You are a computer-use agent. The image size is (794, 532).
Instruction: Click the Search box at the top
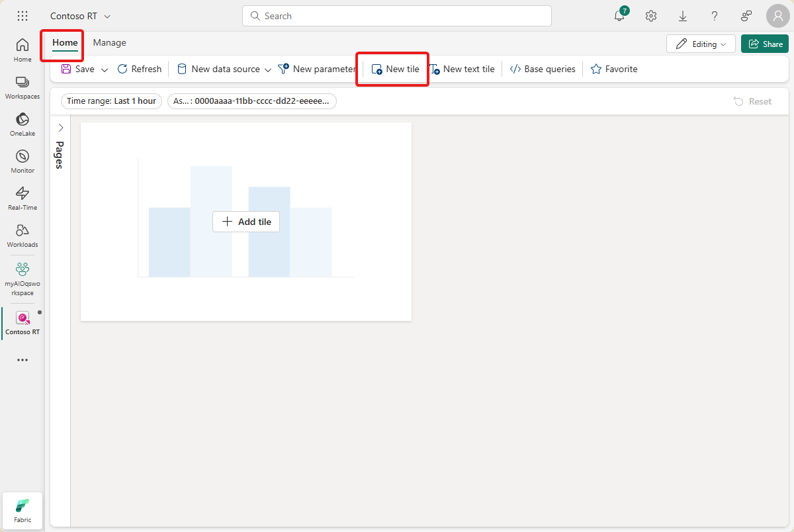click(396, 15)
